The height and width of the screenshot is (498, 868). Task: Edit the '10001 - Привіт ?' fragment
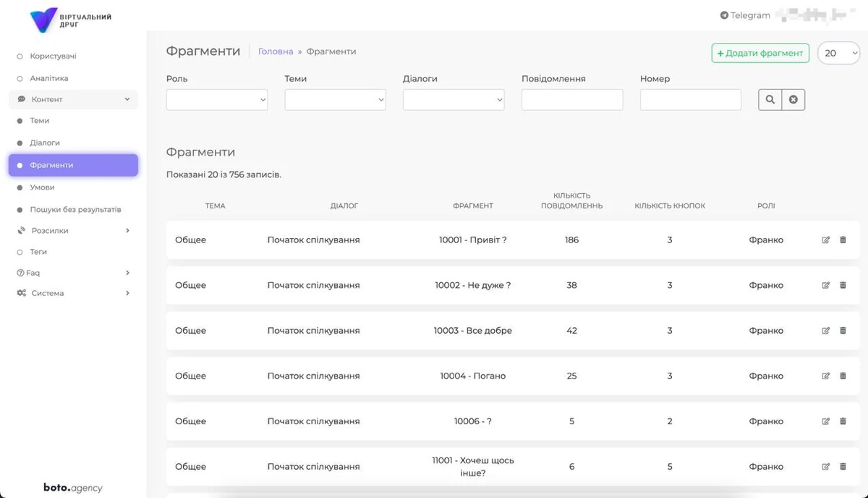[826, 240]
